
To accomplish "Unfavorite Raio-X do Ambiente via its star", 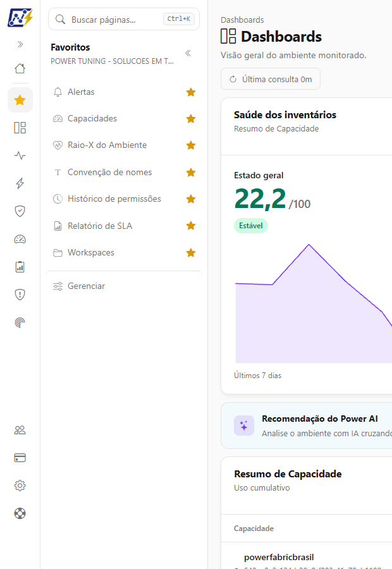I will [x=191, y=145].
